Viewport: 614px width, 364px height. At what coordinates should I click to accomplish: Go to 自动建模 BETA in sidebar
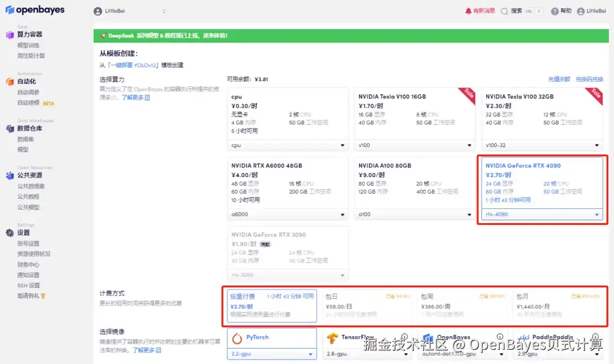[36, 103]
